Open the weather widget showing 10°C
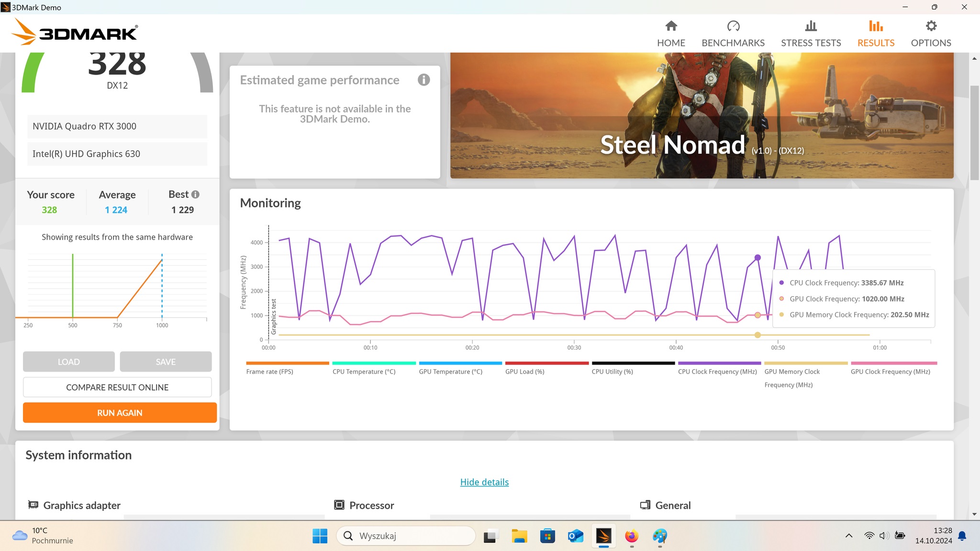980x551 pixels. pos(43,536)
